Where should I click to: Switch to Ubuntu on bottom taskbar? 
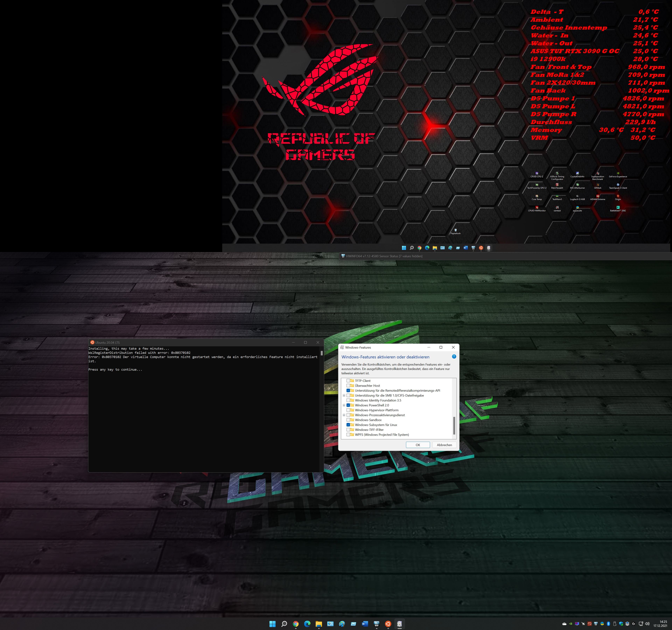pyautogui.click(x=388, y=624)
